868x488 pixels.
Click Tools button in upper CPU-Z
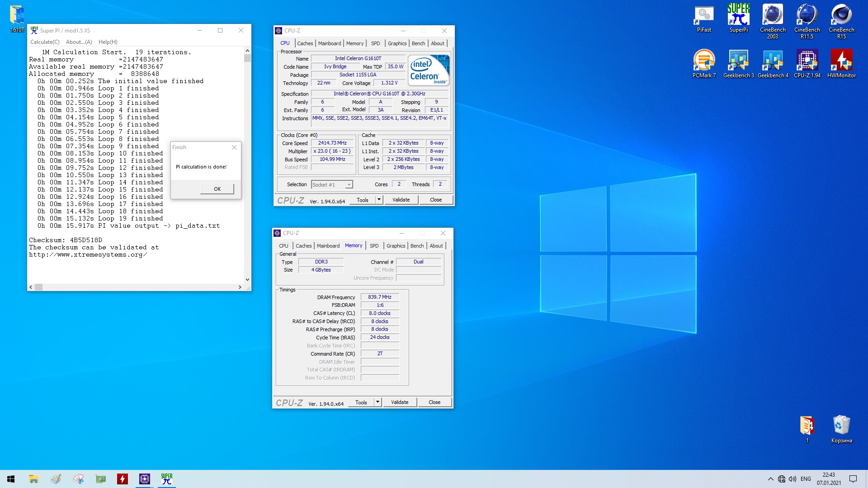tap(363, 200)
